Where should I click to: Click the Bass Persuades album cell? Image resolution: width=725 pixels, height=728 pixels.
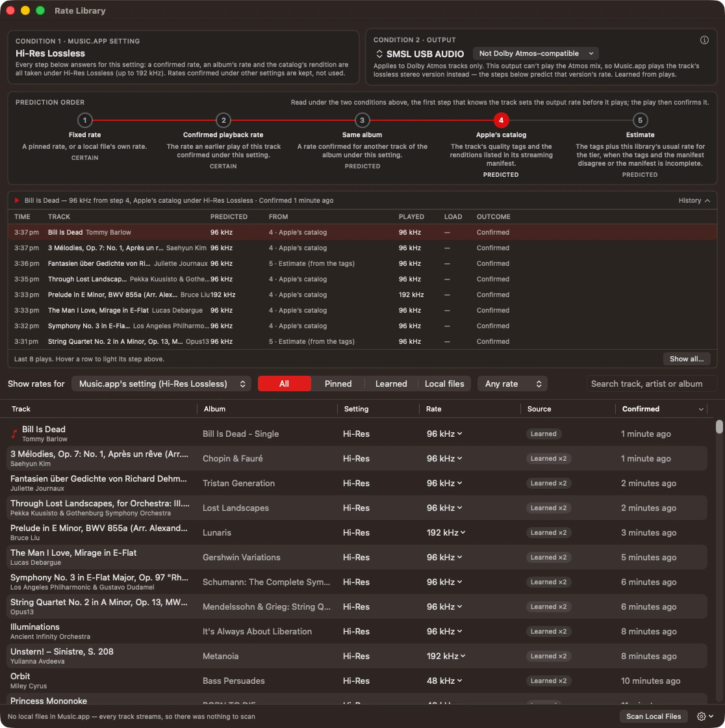point(233,681)
